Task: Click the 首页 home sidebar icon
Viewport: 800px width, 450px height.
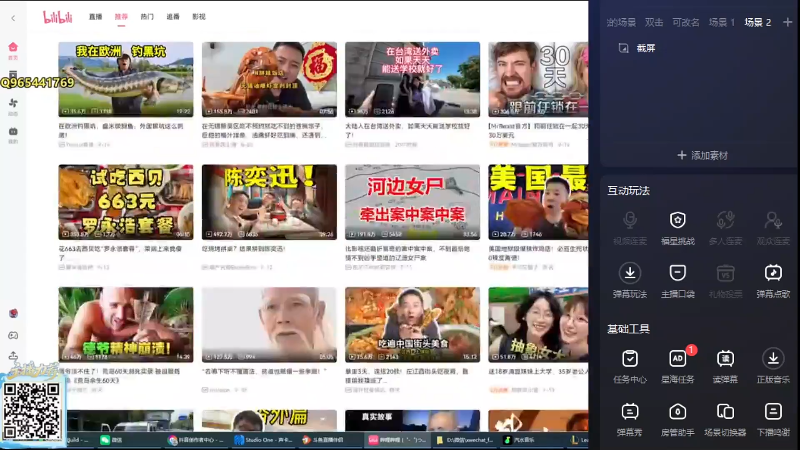Action: click(x=13, y=51)
